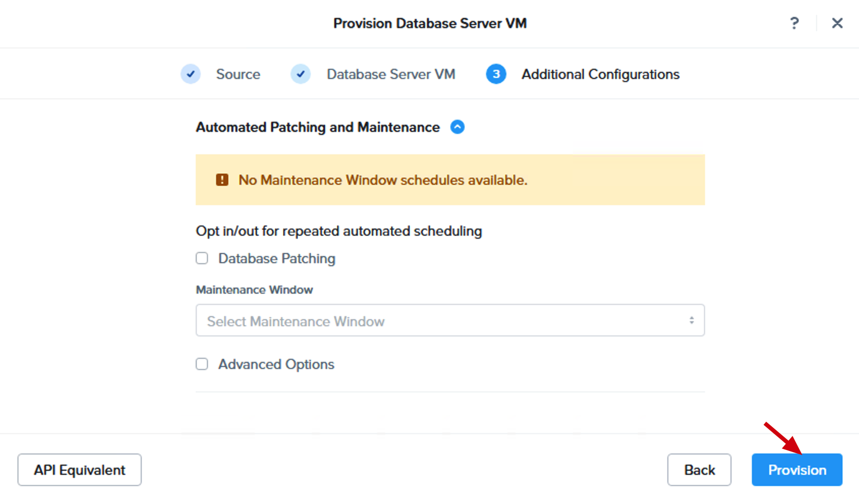The width and height of the screenshot is (859, 504).
Task: Go to the Source step tab
Action: pyautogui.click(x=238, y=74)
